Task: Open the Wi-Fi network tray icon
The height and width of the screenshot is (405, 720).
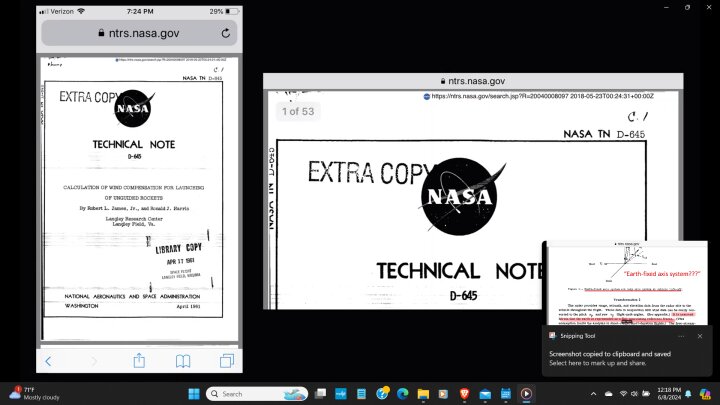Action: pyautogui.click(x=623, y=394)
